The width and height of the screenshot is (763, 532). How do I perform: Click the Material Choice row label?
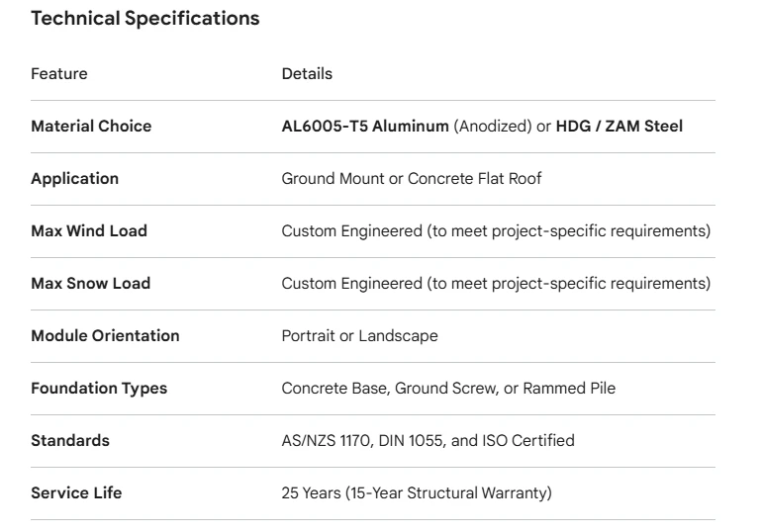[x=91, y=127]
